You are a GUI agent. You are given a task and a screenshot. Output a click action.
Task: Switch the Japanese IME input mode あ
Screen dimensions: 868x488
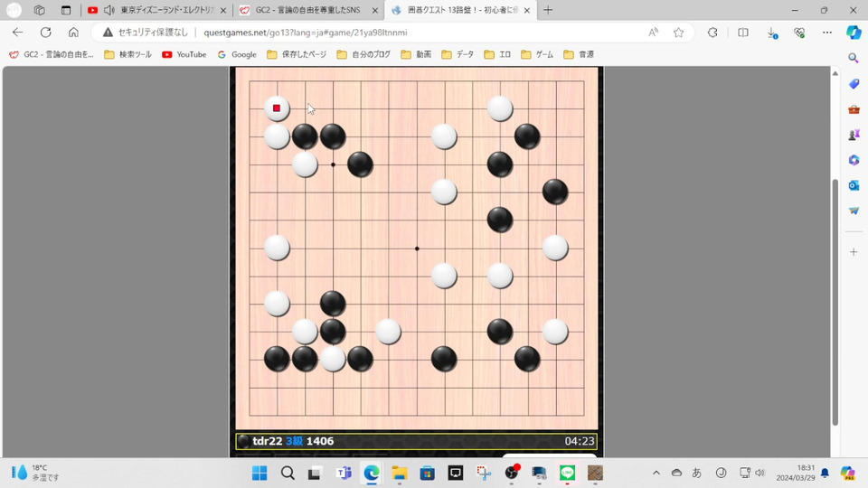click(x=697, y=473)
